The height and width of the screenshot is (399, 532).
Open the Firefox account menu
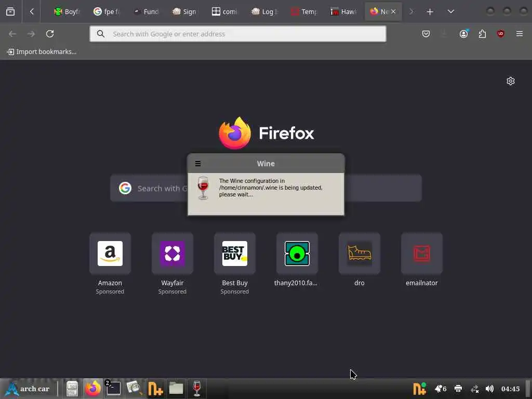(464, 34)
